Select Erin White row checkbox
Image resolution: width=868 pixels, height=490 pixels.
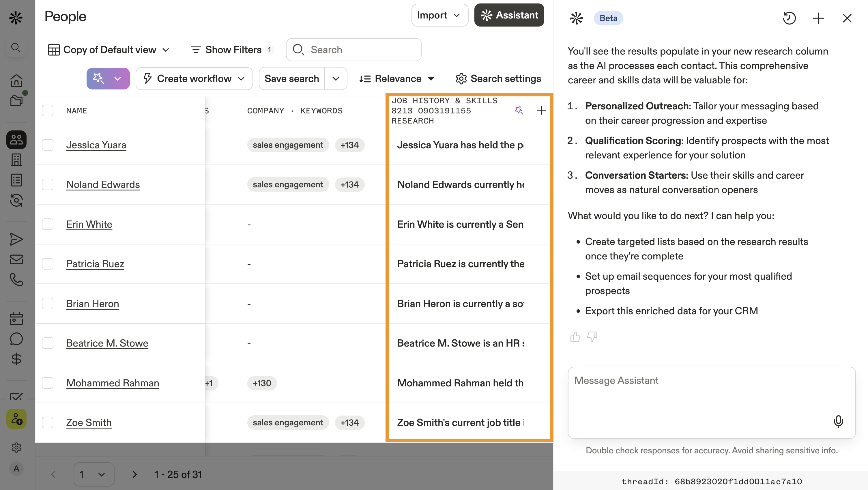tap(48, 224)
